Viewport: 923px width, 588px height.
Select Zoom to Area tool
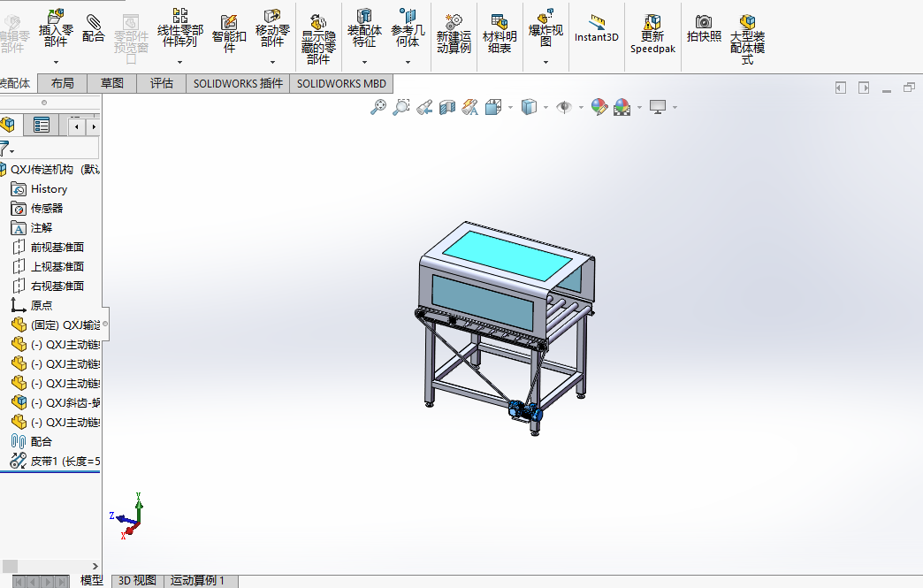pos(400,107)
